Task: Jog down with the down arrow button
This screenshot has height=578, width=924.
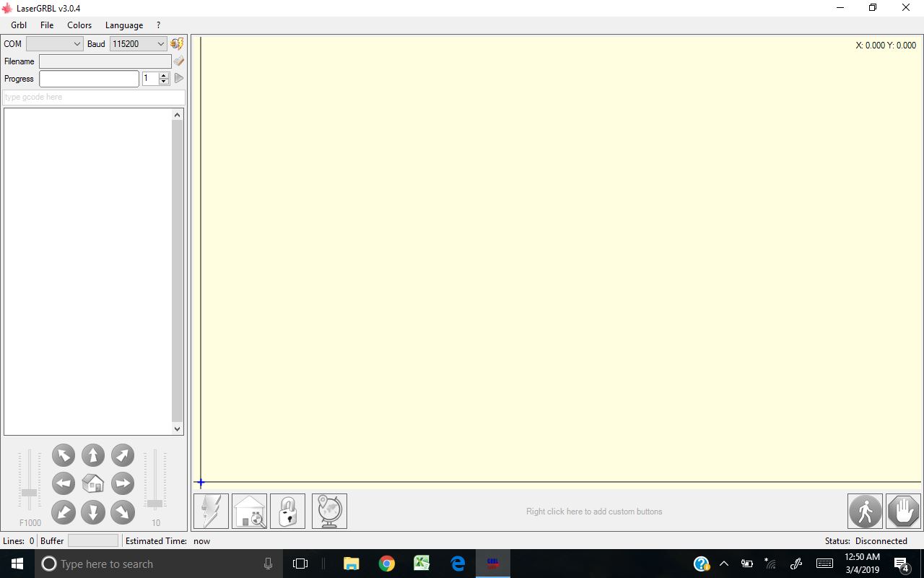Action: [x=93, y=512]
